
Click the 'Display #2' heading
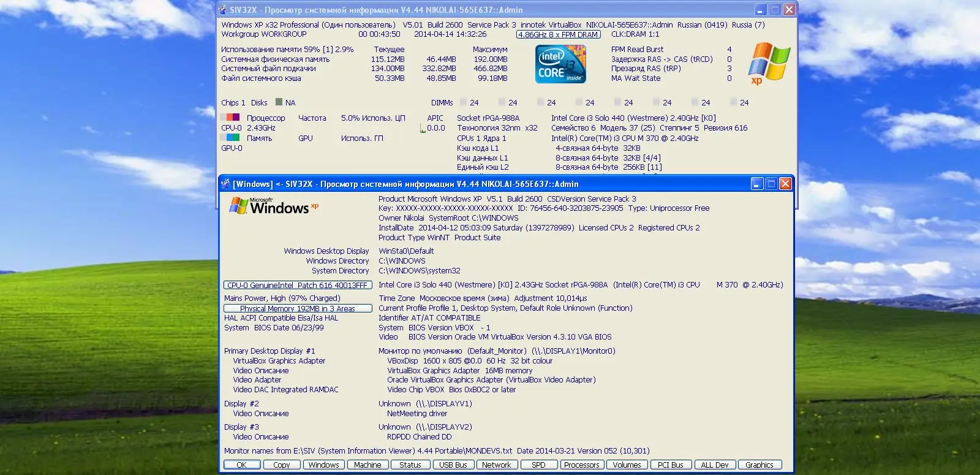[x=241, y=404]
